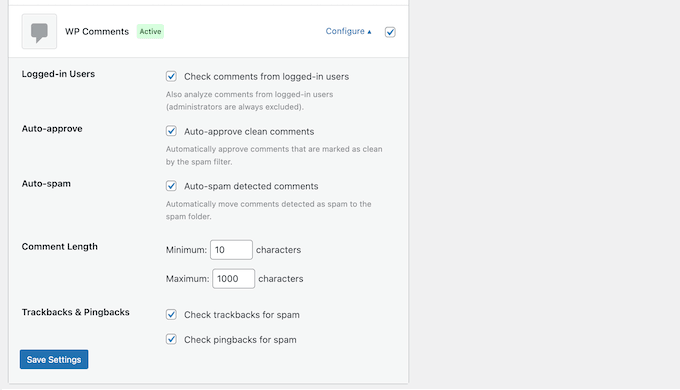Click the Minimum characters input field
The width and height of the screenshot is (680, 390).
231,250
